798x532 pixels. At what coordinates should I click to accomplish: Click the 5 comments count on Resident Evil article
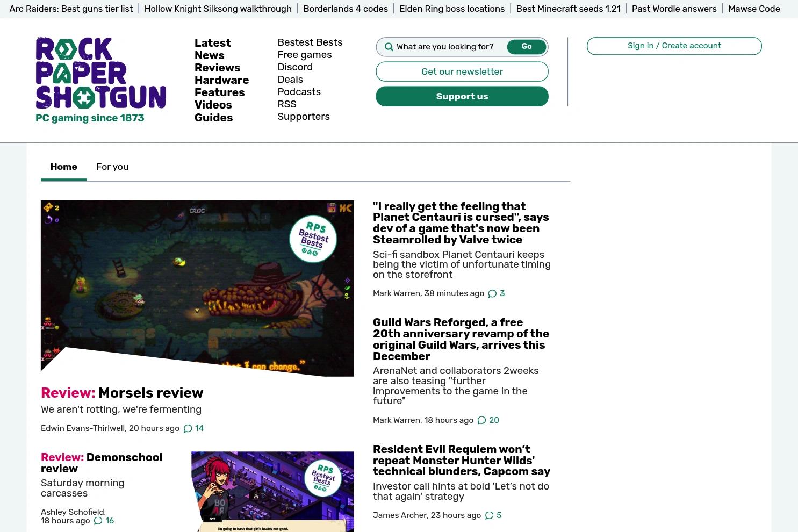click(x=499, y=516)
